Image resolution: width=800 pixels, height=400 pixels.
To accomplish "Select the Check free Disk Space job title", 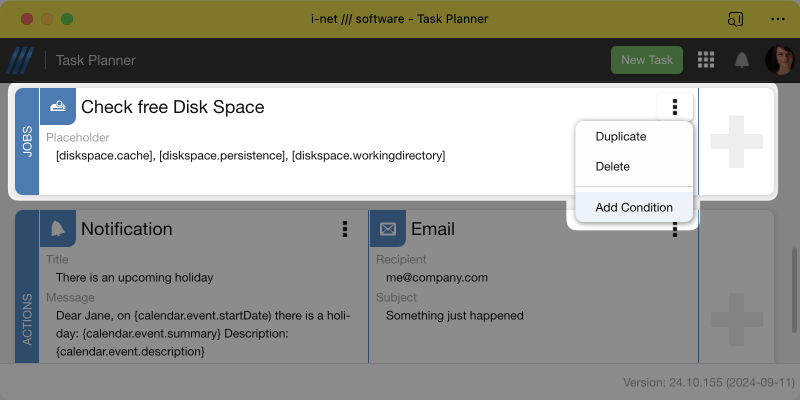I will click(x=172, y=107).
